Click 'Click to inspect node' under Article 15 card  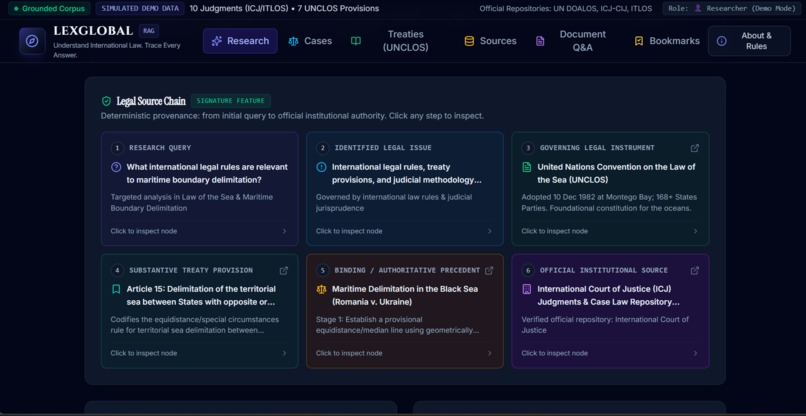144,353
